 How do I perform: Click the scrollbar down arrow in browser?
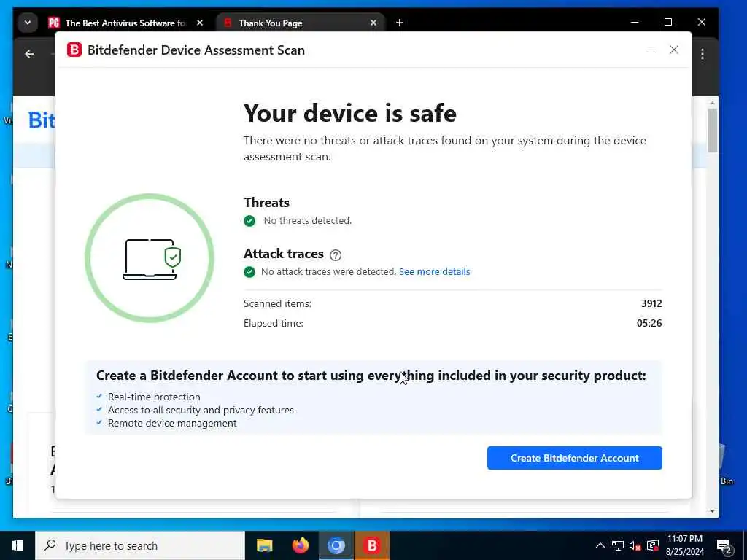(712, 511)
